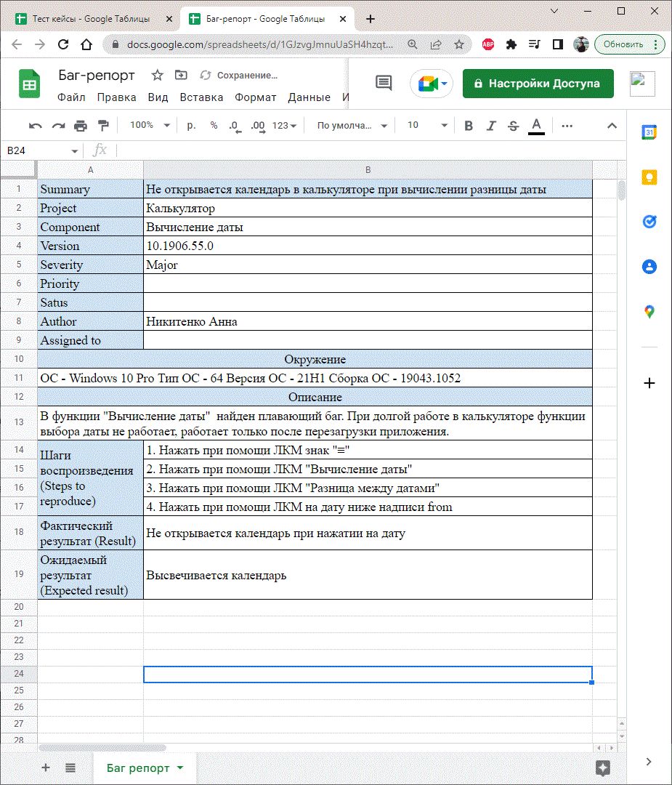Click the formula bar input
672x785 pixels.
tap(371, 150)
